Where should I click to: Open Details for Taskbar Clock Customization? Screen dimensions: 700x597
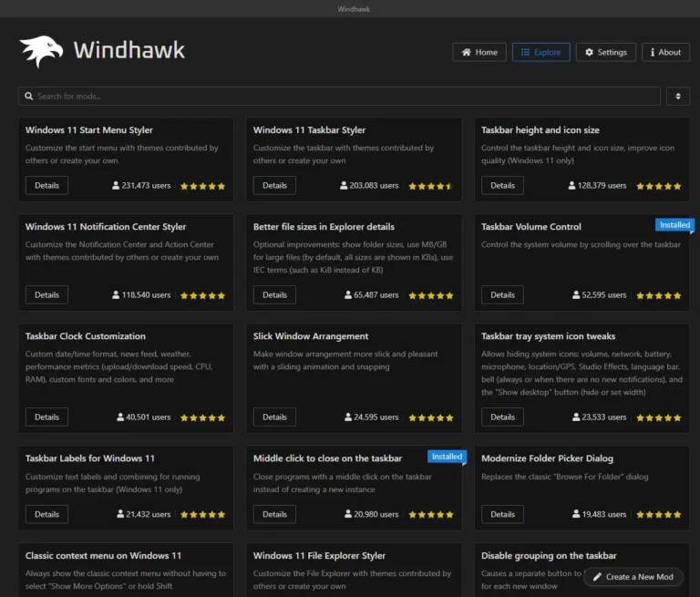click(x=46, y=417)
